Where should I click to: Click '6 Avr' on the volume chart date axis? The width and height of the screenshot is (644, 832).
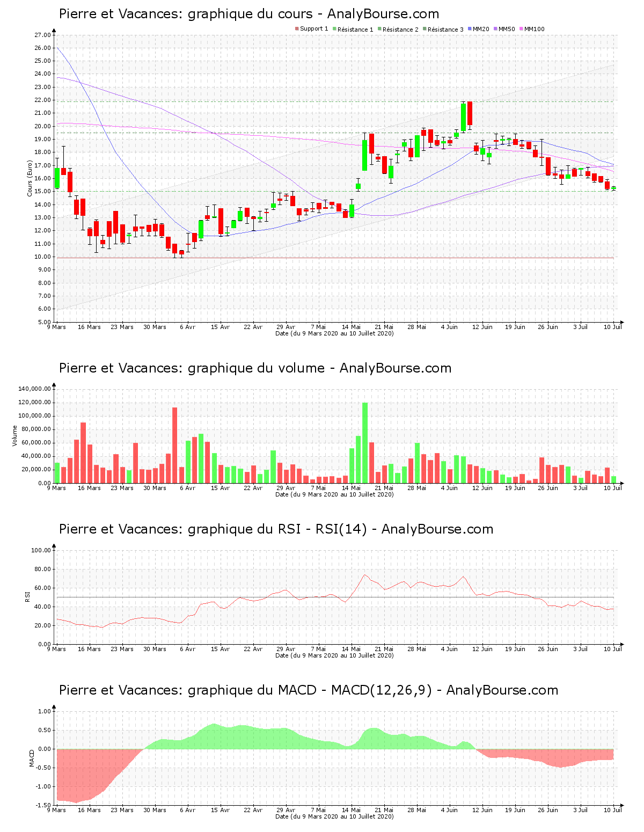coord(188,488)
